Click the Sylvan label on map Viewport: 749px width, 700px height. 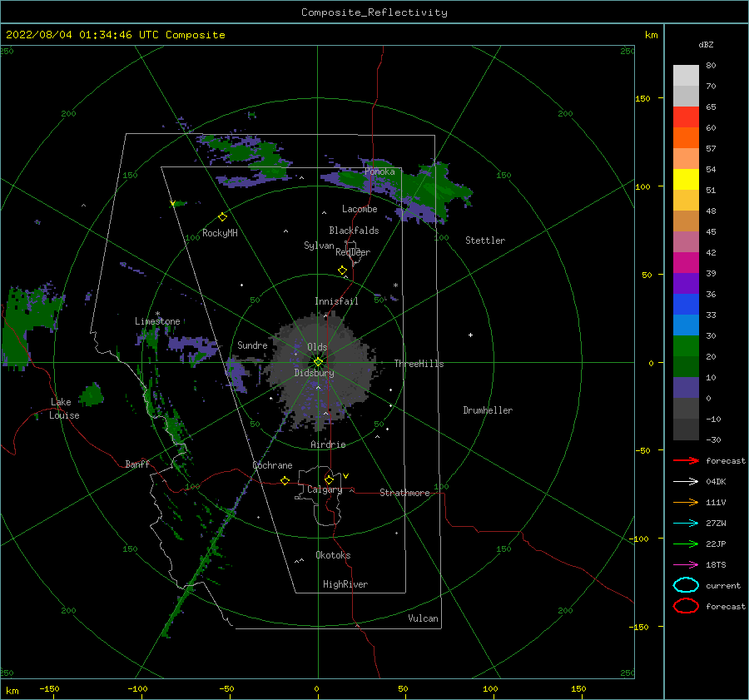pyautogui.click(x=319, y=246)
